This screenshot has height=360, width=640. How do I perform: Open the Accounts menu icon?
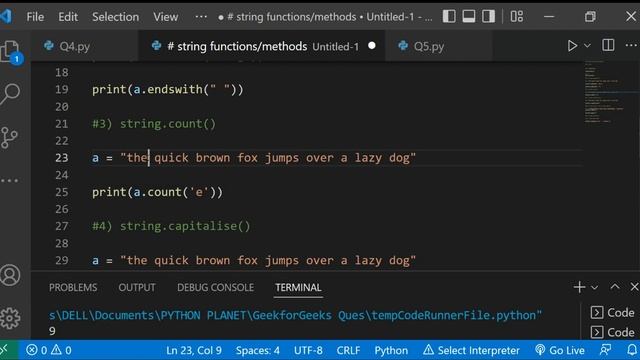pos(10,275)
